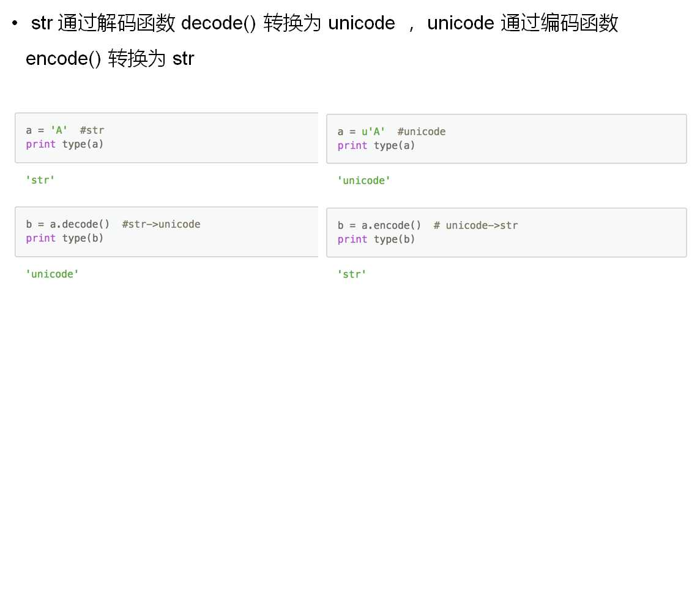Click the #unicode comment after u'A'

click(421, 132)
